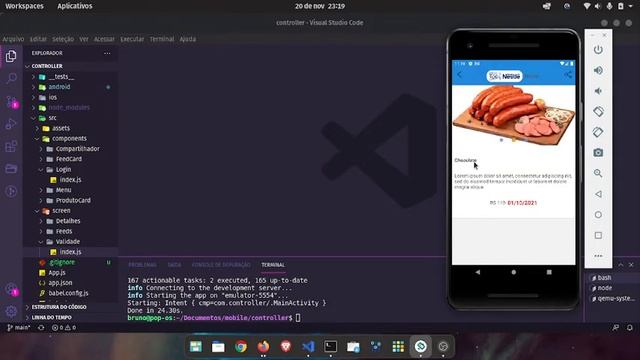Click the emulator toolbar Home circle

coord(598,215)
